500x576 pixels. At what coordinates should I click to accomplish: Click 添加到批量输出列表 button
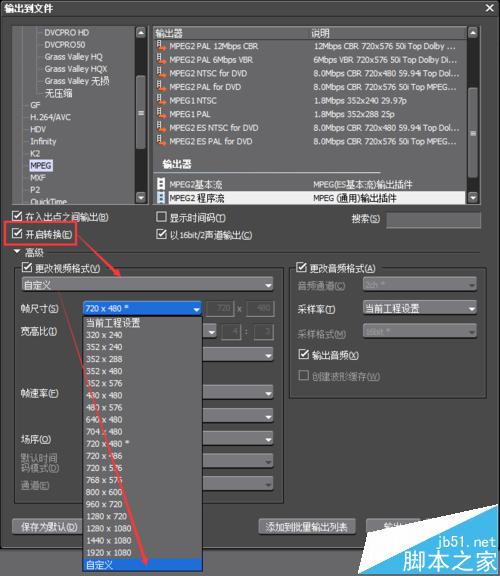tap(306, 527)
